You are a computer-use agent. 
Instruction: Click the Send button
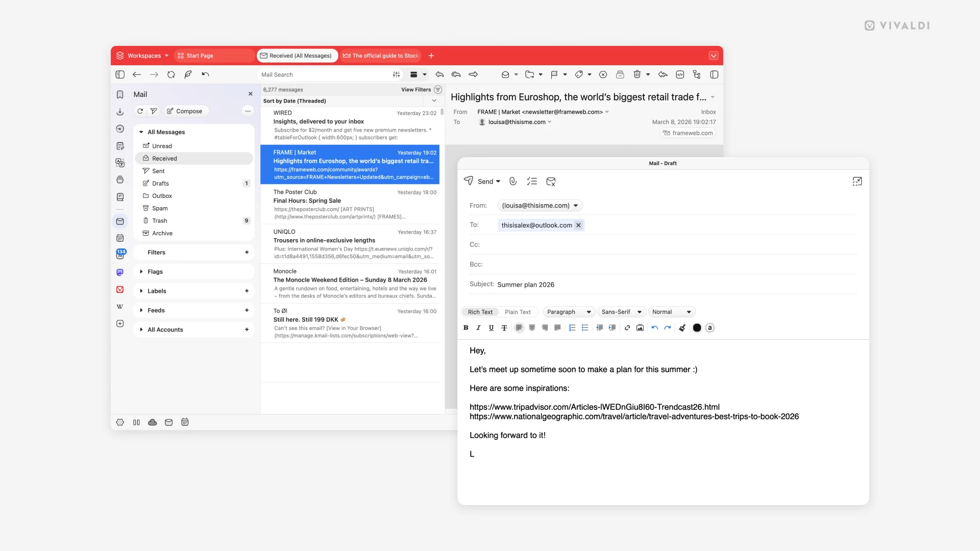tap(482, 181)
